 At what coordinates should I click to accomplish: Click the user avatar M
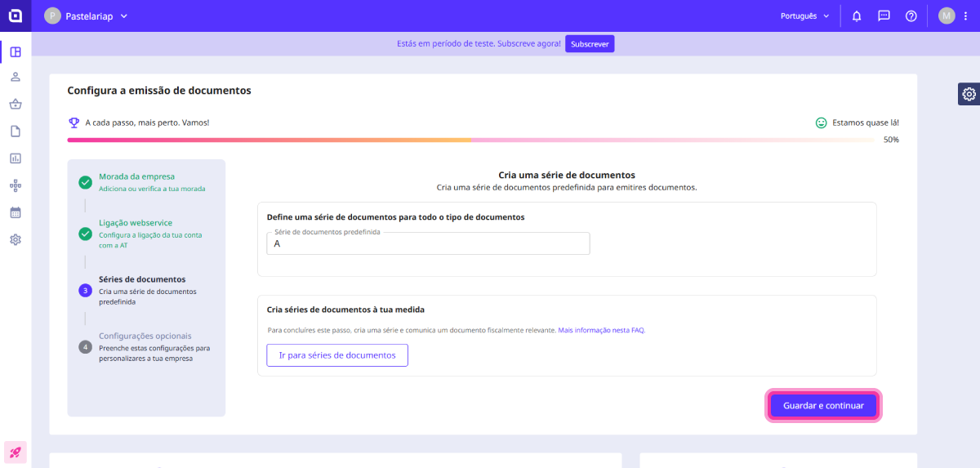947,16
